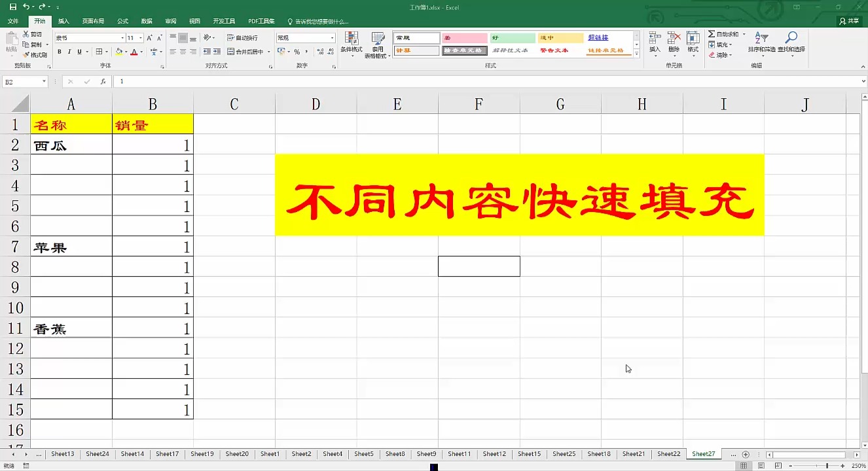This screenshot has width=868, height=471.
Task: Switch to the 公式 ribbon tab
Action: (x=122, y=22)
